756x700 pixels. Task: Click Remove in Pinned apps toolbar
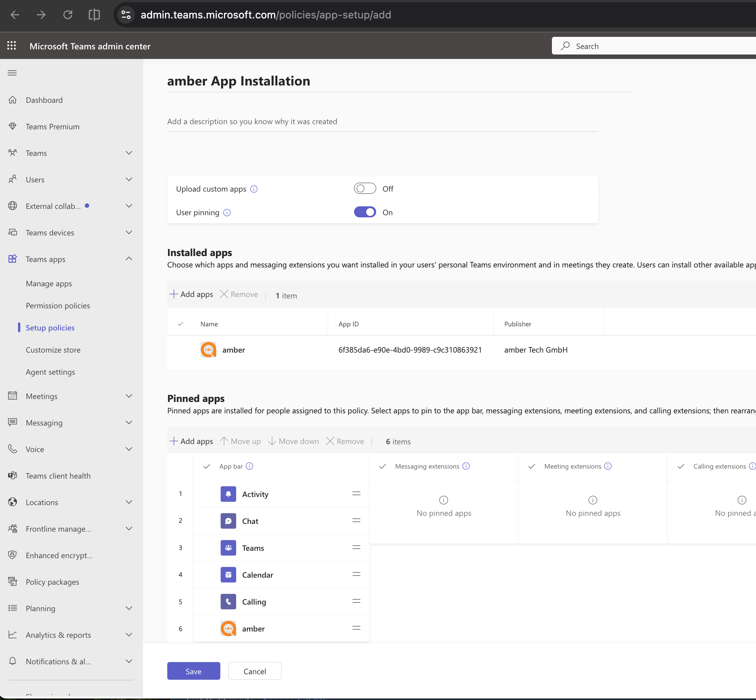click(x=345, y=441)
